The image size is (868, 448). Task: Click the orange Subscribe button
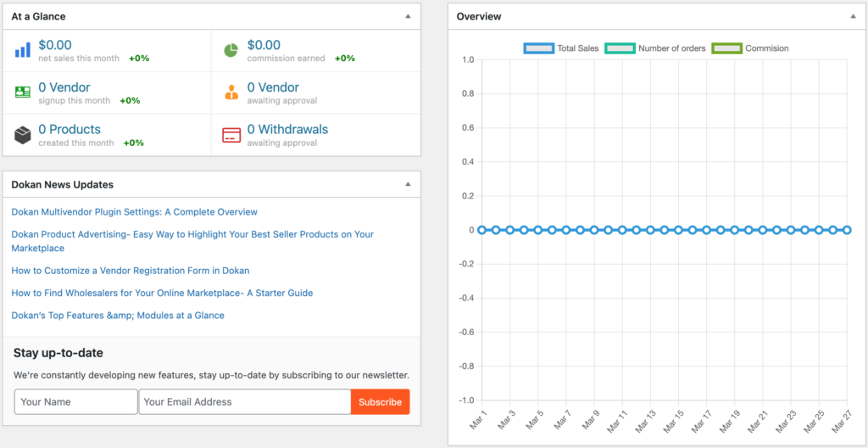pyautogui.click(x=381, y=402)
